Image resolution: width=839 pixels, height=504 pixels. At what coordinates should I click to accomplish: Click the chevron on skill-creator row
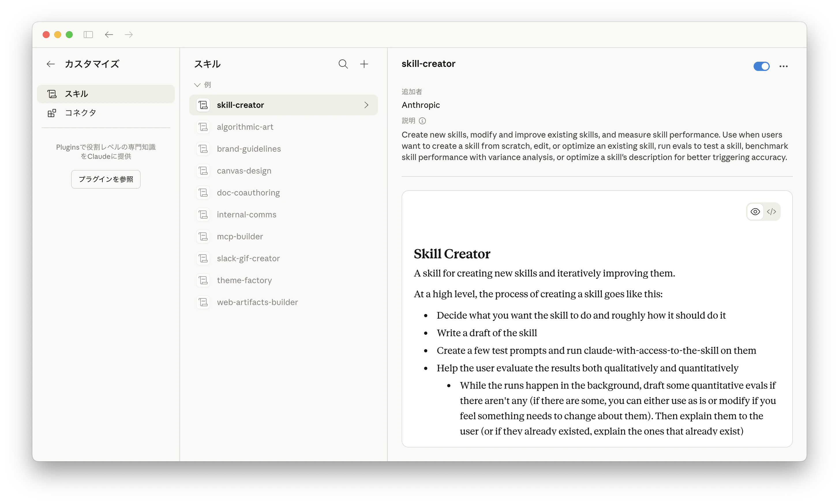coord(366,105)
